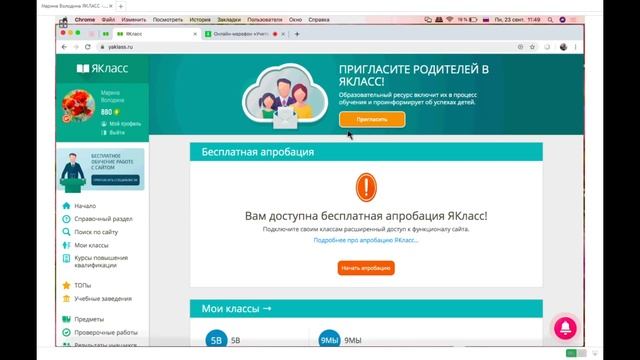
Task: Open the Файл menu
Action: tap(108, 20)
